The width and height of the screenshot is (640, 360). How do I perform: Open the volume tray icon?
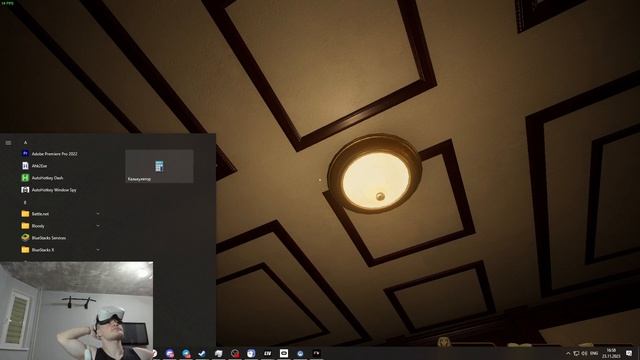click(x=584, y=353)
